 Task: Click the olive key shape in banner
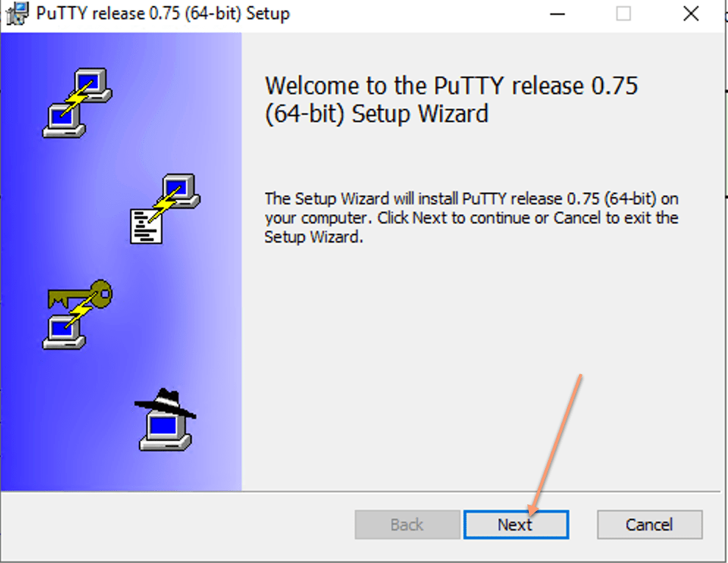[x=80, y=295]
